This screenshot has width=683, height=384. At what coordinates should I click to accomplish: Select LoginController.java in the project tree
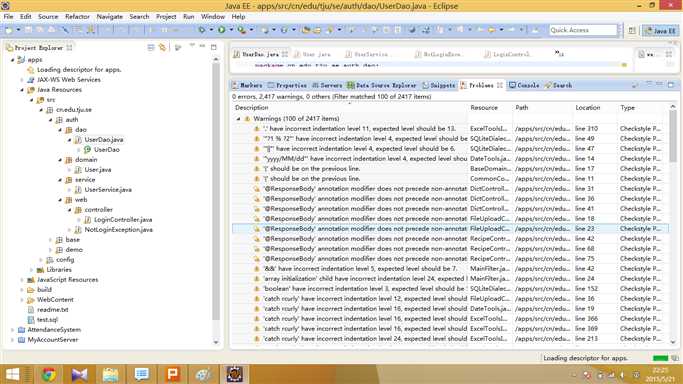pyautogui.click(x=123, y=220)
